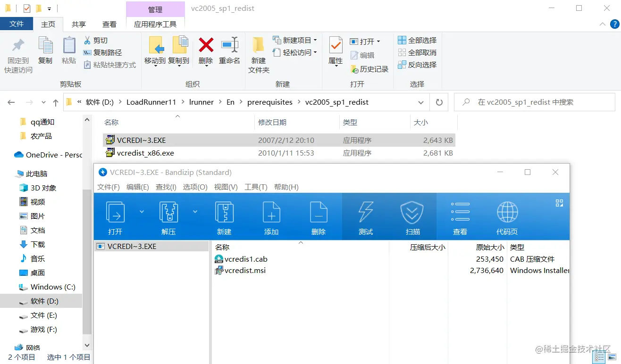The image size is (621, 364).
Task: Switch to Home (主页) ribbon tab
Action: click(x=48, y=25)
